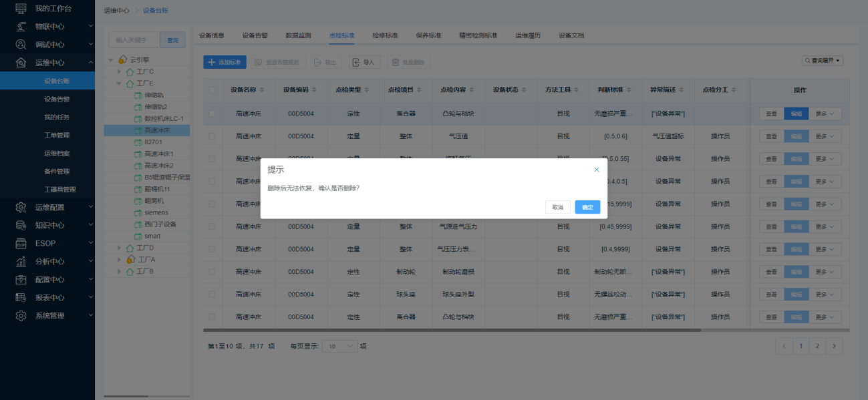This screenshot has width=868, height=400.
Task: Click the device icon beside 西门子设备
Action: point(138,224)
